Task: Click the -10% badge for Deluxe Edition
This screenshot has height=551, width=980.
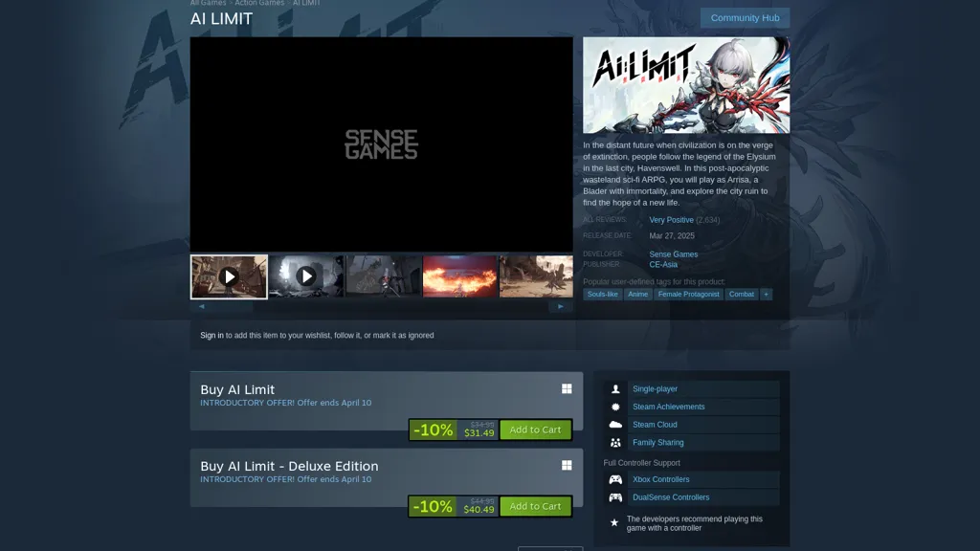Action: click(x=434, y=506)
